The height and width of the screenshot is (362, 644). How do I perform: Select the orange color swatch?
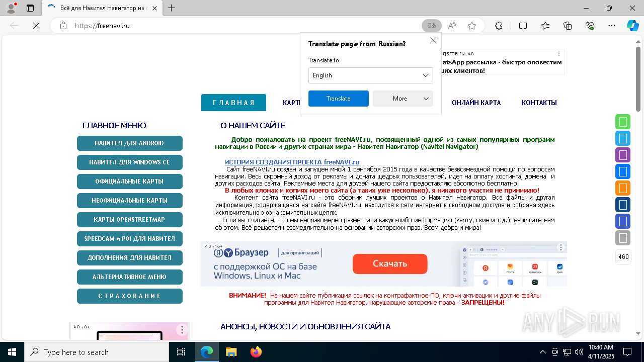(623, 188)
